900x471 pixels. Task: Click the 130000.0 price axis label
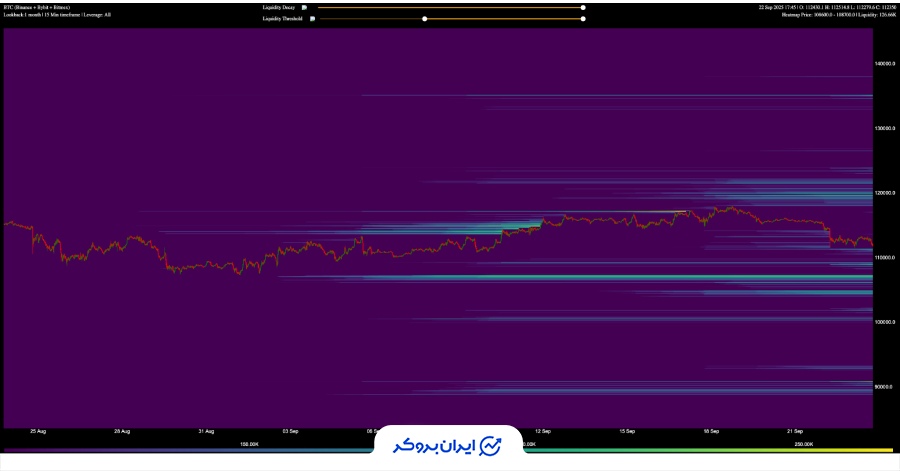click(884, 128)
